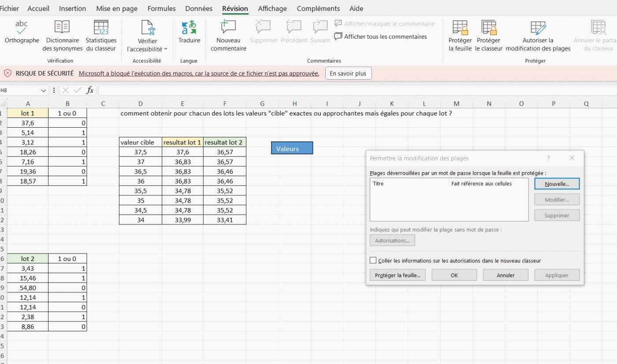617x364 pixels.
Task: Click inside the formula bar field
Action: click(x=353, y=90)
